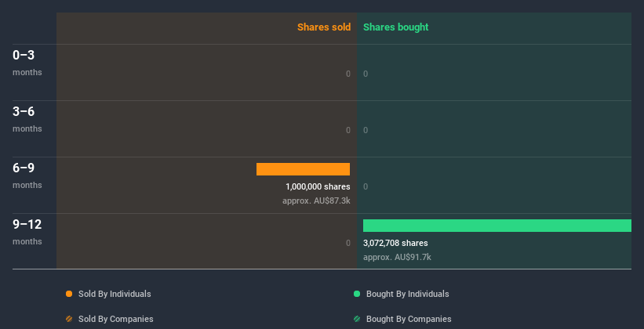
Task: Click the green Bought By Individuals legend dot
Action: click(x=357, y=294)
